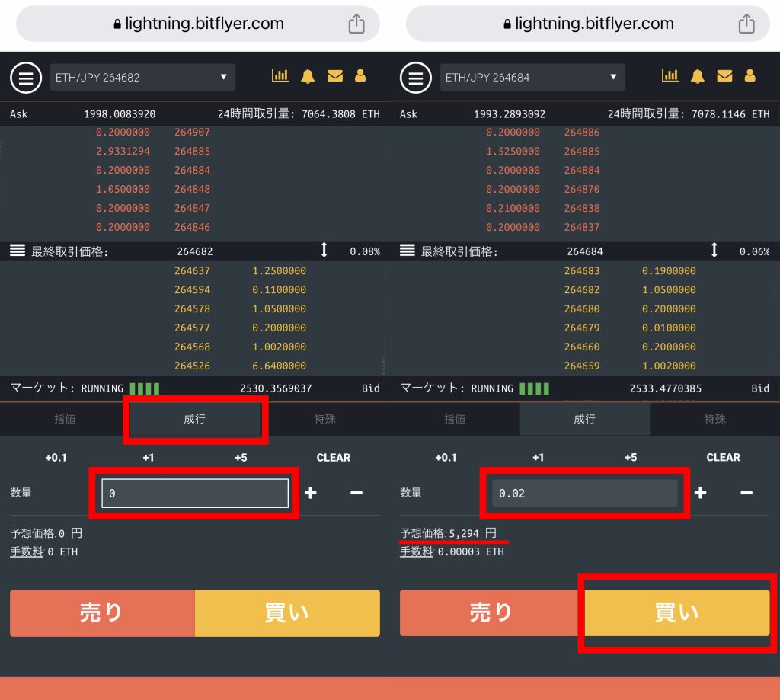
Task: Select the 特殊 tab in the right screen
Action: point(714,419)
